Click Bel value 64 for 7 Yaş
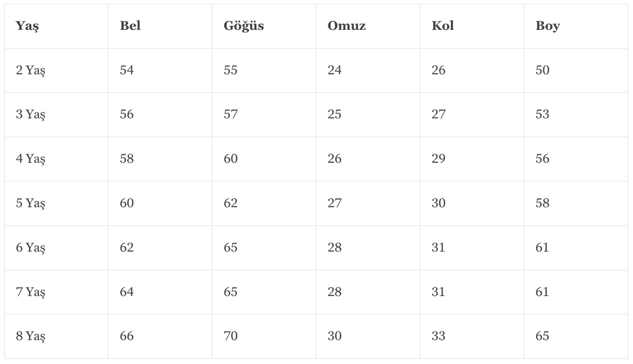This screenshot has width=633, height=364. (x=127, y=292)
